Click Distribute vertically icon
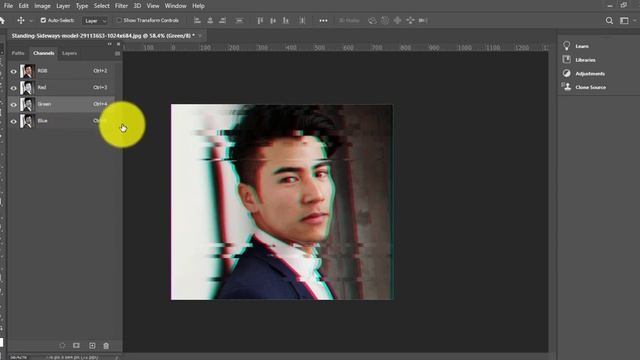The width and height of the screenshot is (640, 360). (302, 20)
